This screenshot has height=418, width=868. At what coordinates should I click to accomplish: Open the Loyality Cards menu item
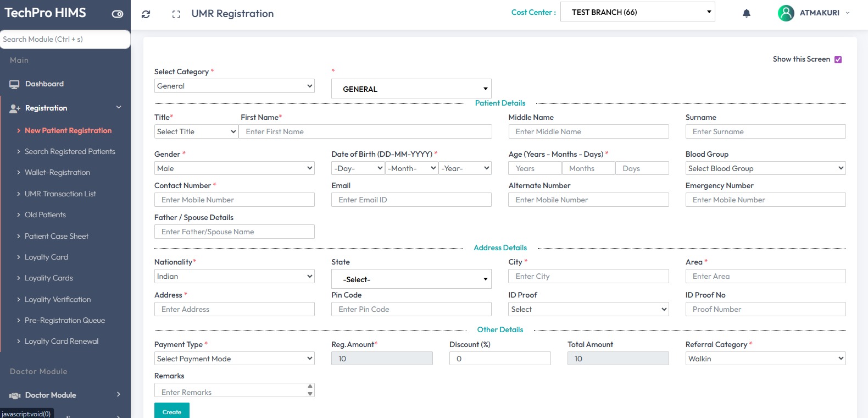[49, 278]
